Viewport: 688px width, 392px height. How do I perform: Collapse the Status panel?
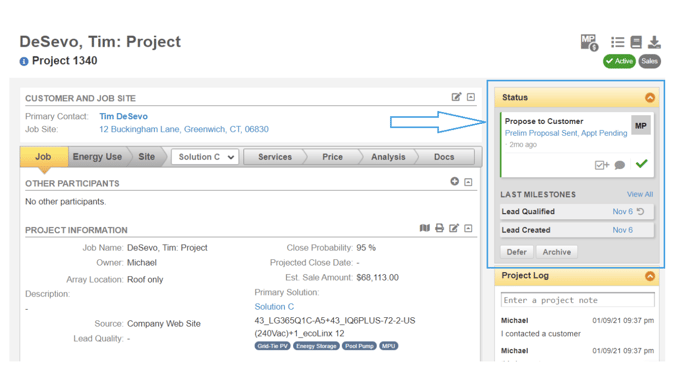(650, 97)
